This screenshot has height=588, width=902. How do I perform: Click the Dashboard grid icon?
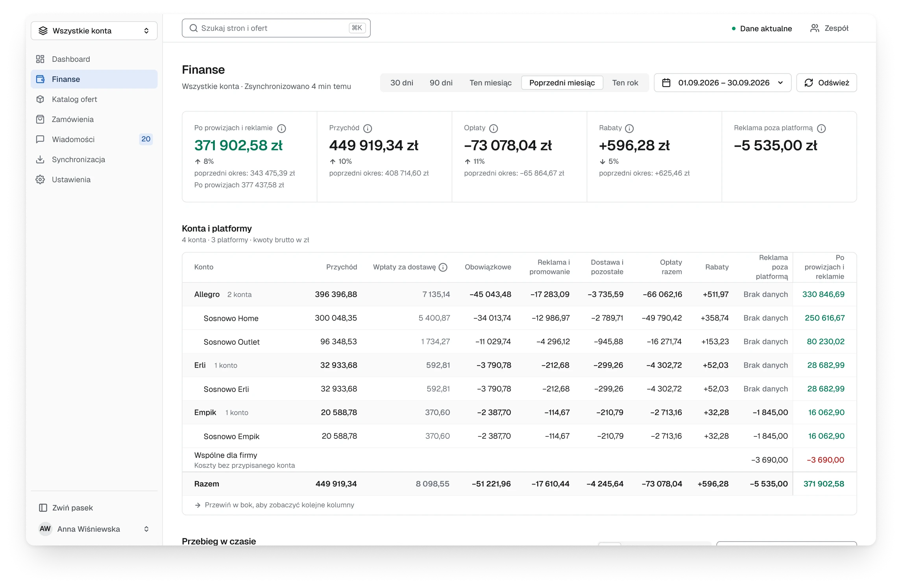coord(40,59)
